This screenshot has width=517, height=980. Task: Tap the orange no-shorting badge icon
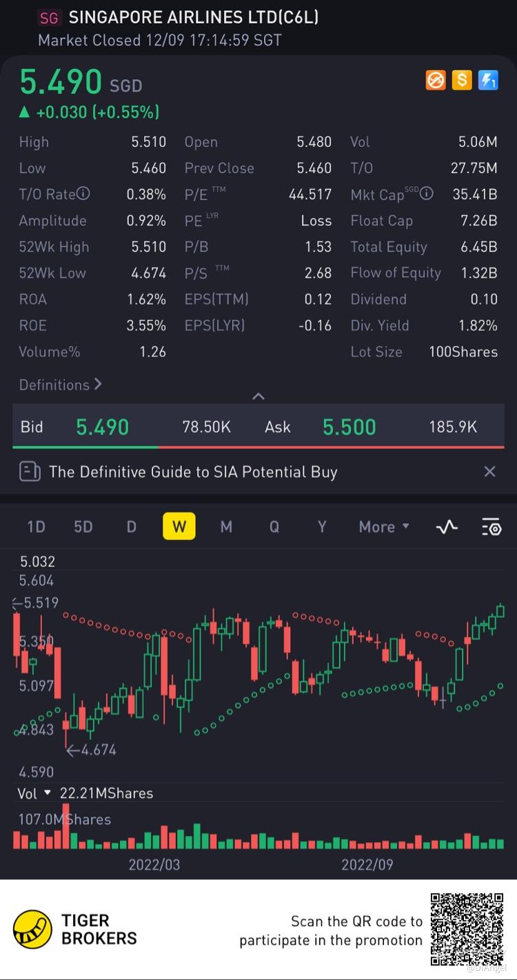(436, 81)
